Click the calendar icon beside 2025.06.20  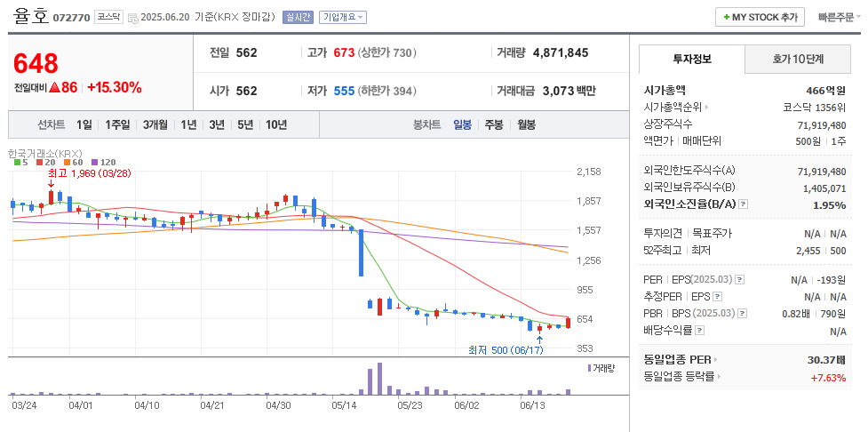pos(133,18)
